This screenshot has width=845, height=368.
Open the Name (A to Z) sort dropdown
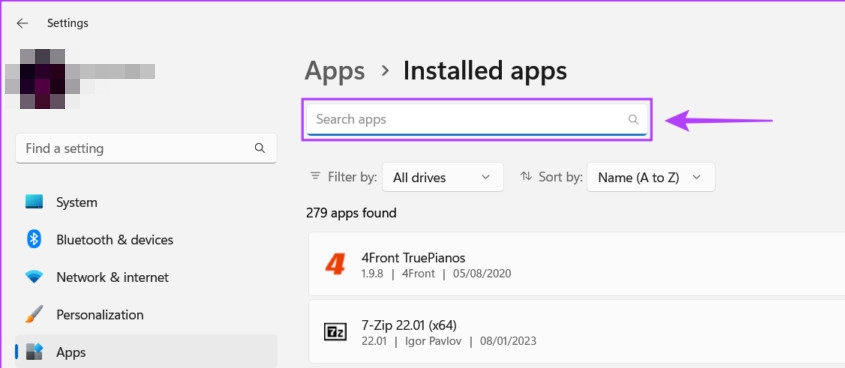point(651,177)
